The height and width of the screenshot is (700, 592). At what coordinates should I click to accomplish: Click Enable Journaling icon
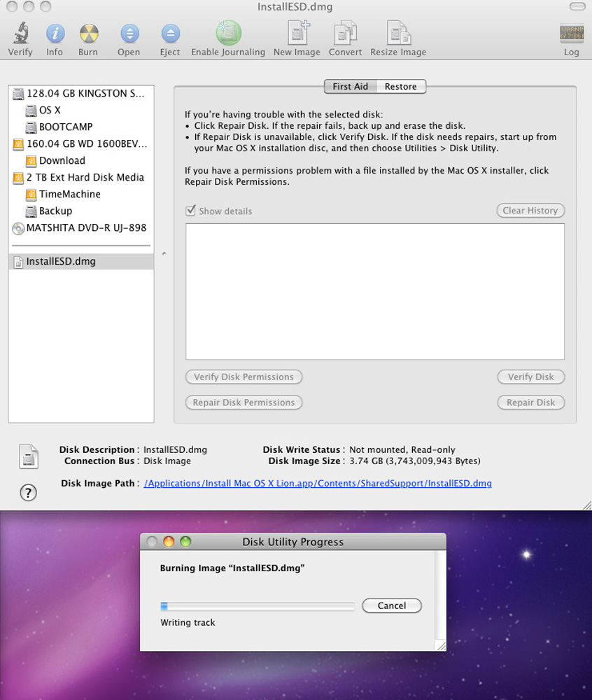[228, 34]
